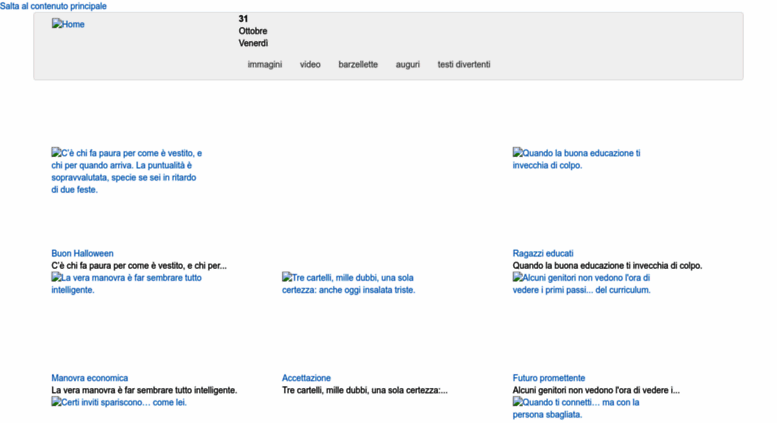Open the 'video' menu item

point(310,65)
